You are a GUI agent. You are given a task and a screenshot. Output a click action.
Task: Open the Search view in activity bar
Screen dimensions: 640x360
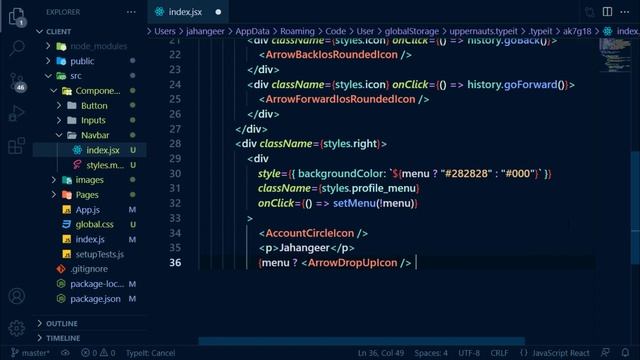(17, 48)
